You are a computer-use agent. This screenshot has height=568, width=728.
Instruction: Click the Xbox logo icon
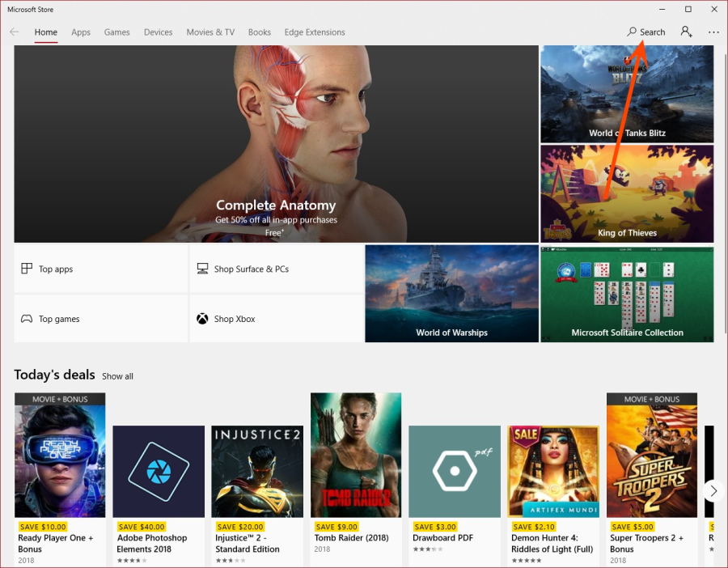[202, 319]
